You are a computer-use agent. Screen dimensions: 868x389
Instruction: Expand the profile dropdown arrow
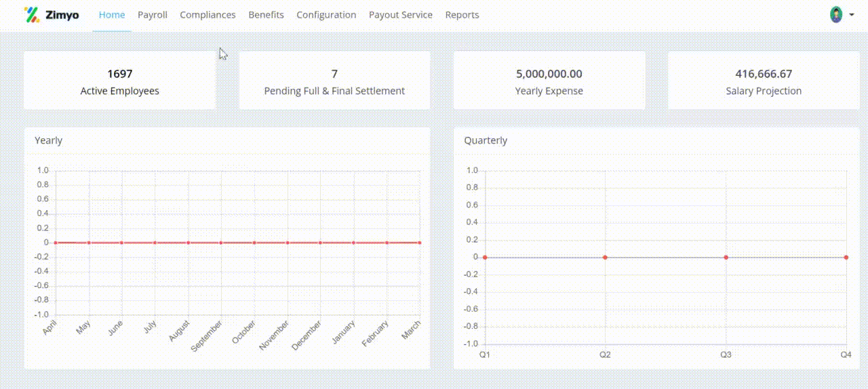coord(851,15)
